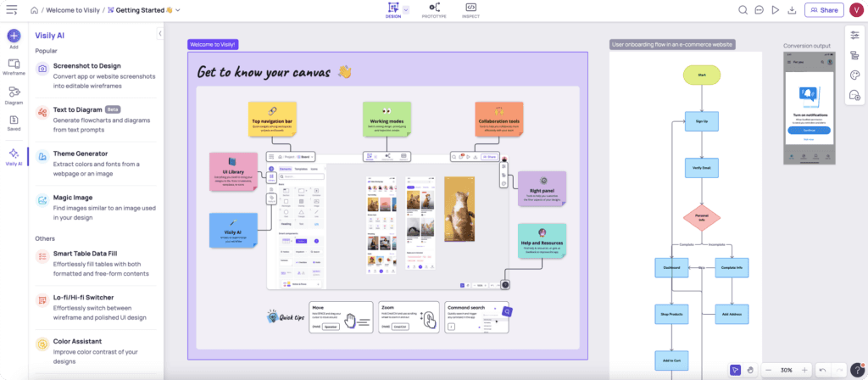This screenshot has width=868, height=380.
Task: Click the Conversion output phone thumbnail
Action: (809, 109)
